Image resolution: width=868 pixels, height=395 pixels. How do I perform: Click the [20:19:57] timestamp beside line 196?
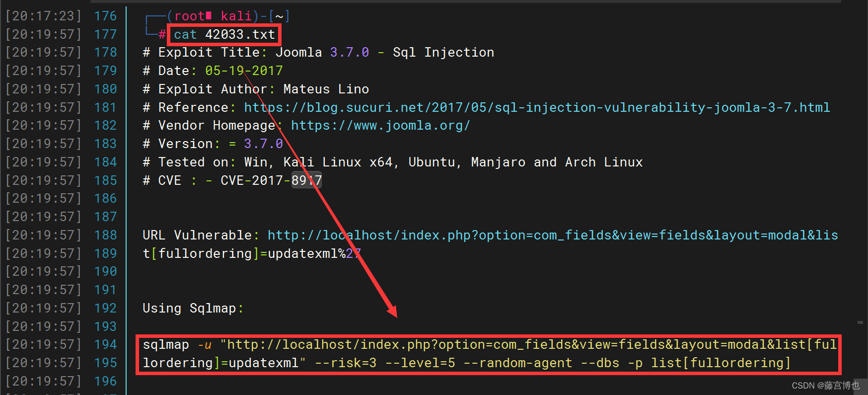point(43,381)
